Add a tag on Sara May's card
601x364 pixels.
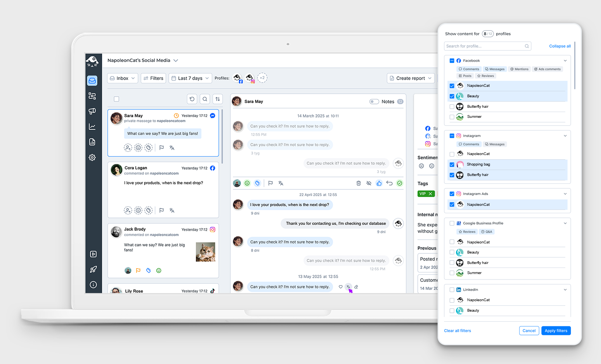click(149, 148)
